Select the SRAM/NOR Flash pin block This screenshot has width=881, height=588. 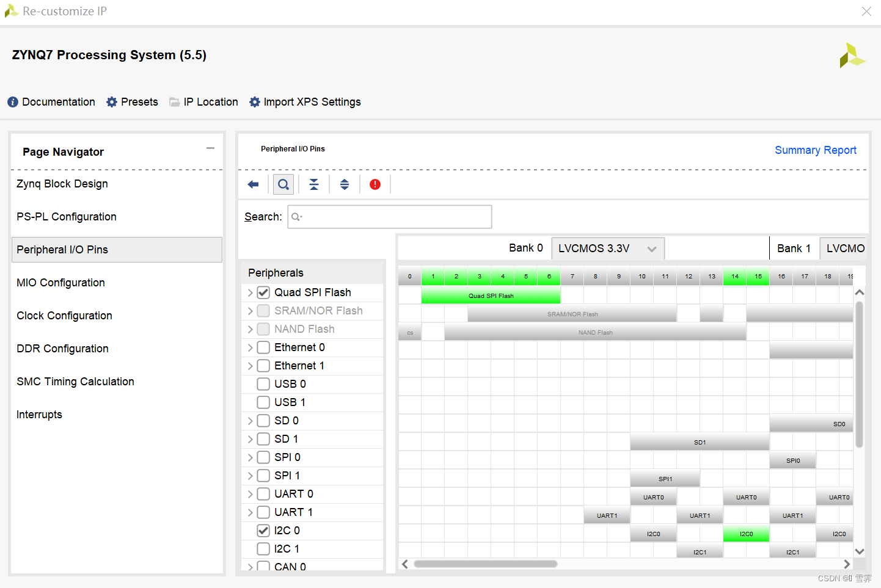coord(572,314)
